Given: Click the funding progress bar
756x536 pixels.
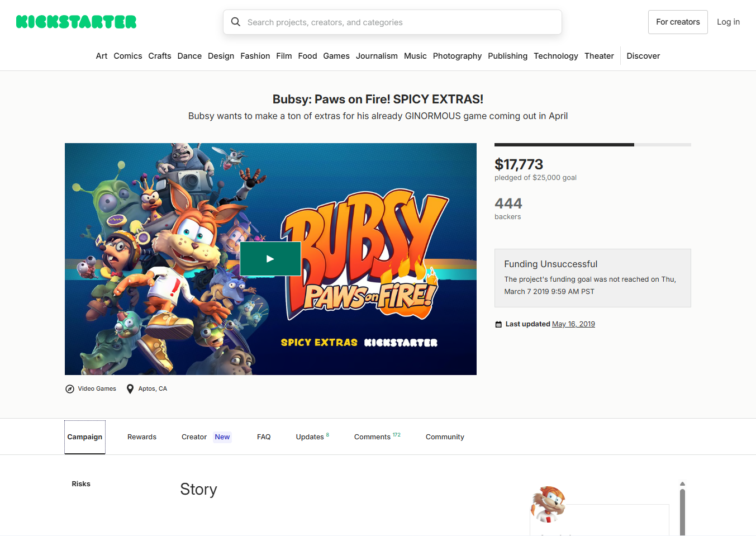Looking at the screenshot, I should click(592, 145).
